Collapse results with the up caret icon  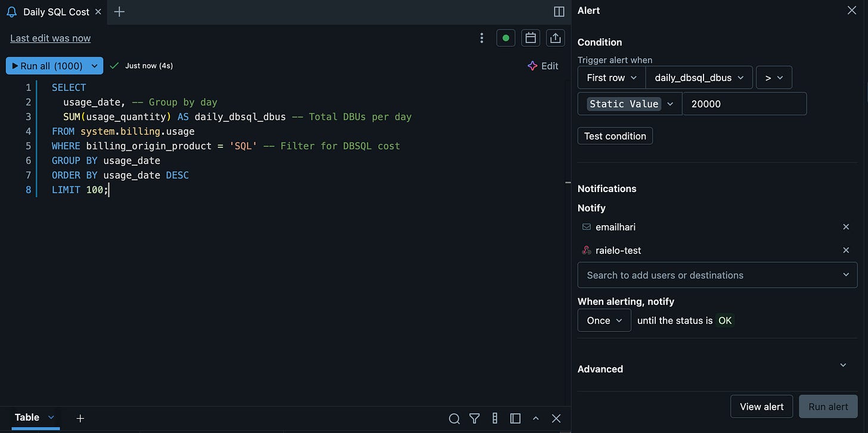[x=535, y=419]
